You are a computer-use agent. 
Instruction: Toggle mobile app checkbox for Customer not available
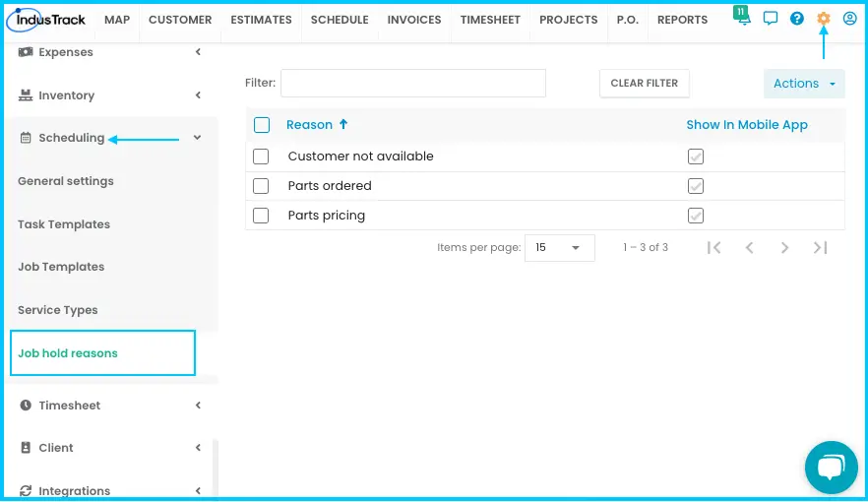pos(696,157)
